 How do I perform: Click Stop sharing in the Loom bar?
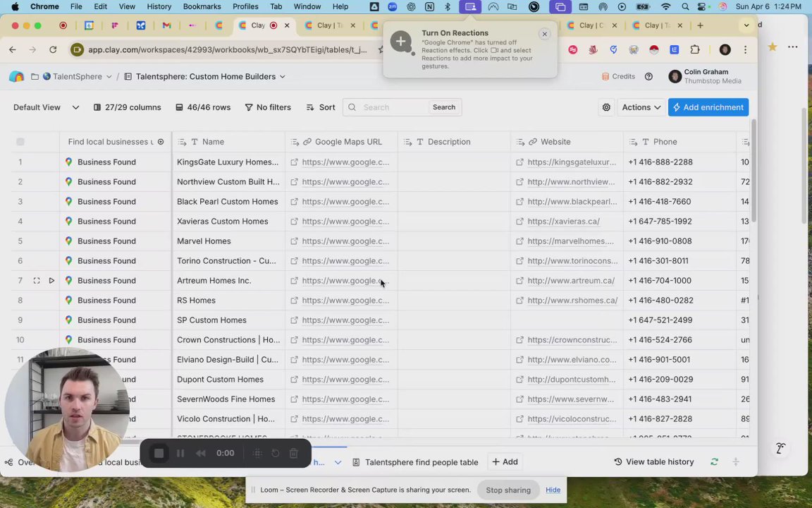pos(508,490)
